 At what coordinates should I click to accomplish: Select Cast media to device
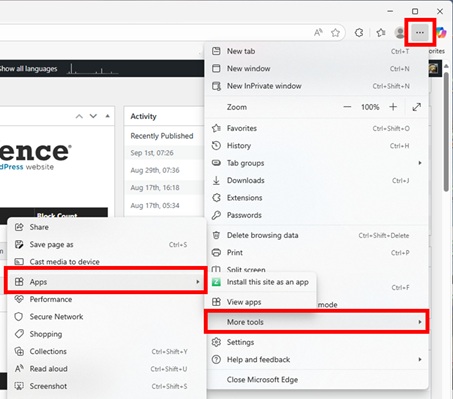(106, 262)
